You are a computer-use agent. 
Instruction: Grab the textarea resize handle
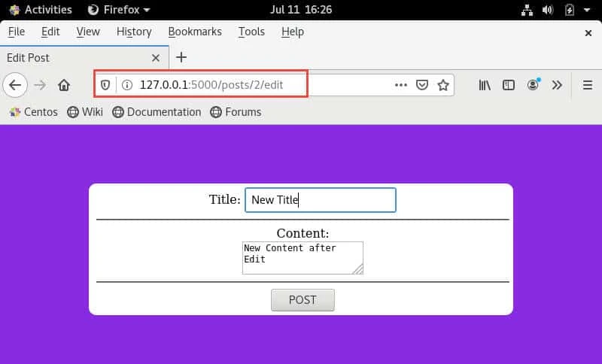click(358, 269)
